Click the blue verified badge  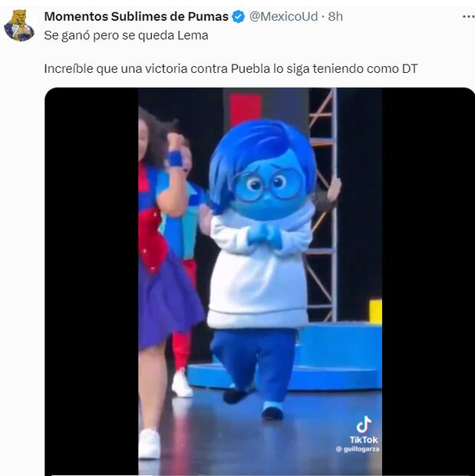pyautogui.click(x=239, y=17)
